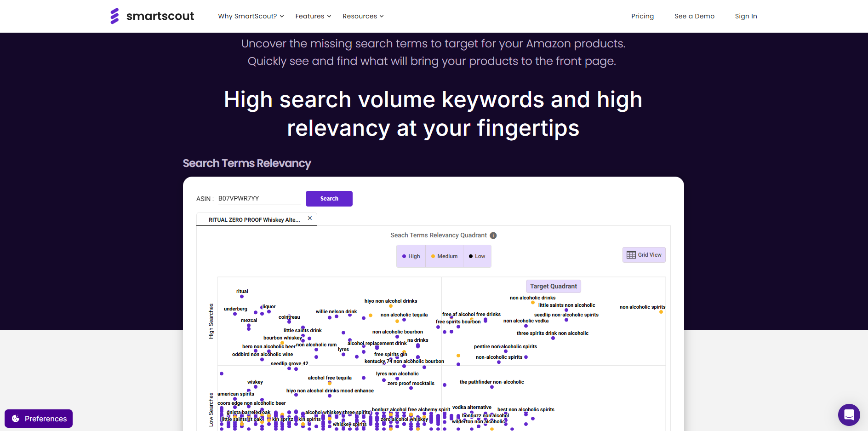The image size is (868, 431).
Task: Toggle the High relevancy filter
Action: click(411, 256)
